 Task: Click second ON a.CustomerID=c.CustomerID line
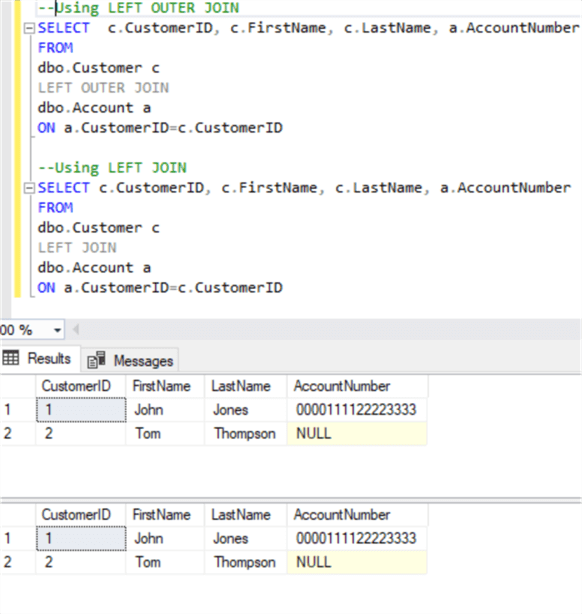pos(160,287)
